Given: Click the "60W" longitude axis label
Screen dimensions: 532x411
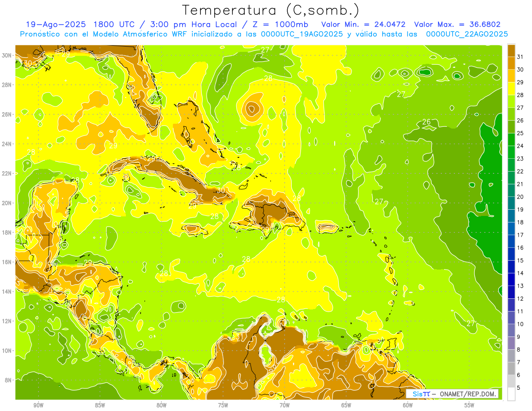Looking at the screenshot, I should point(408,405).
